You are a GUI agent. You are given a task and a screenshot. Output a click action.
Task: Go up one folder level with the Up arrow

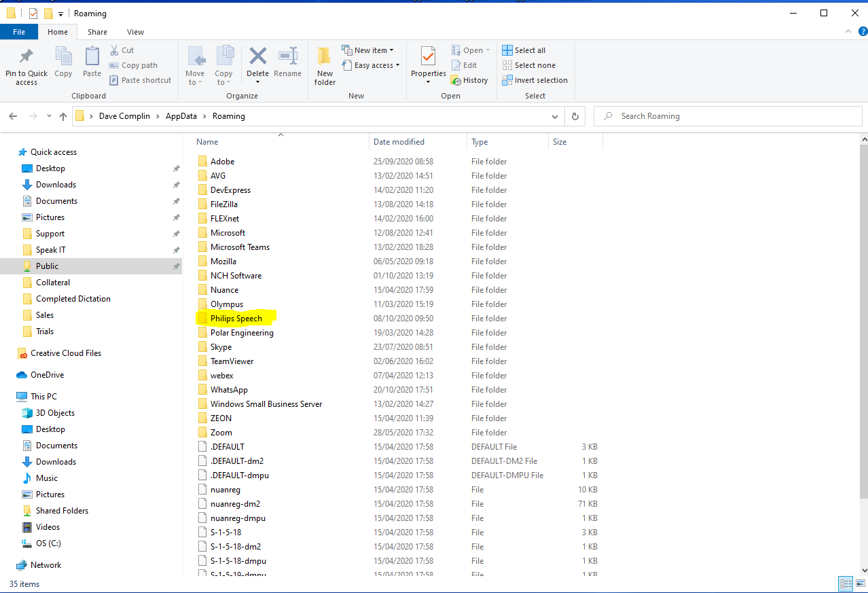63,116
